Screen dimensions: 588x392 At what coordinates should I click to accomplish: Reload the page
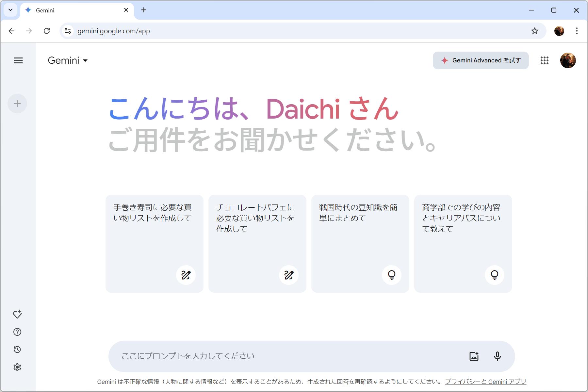[47, 31]
